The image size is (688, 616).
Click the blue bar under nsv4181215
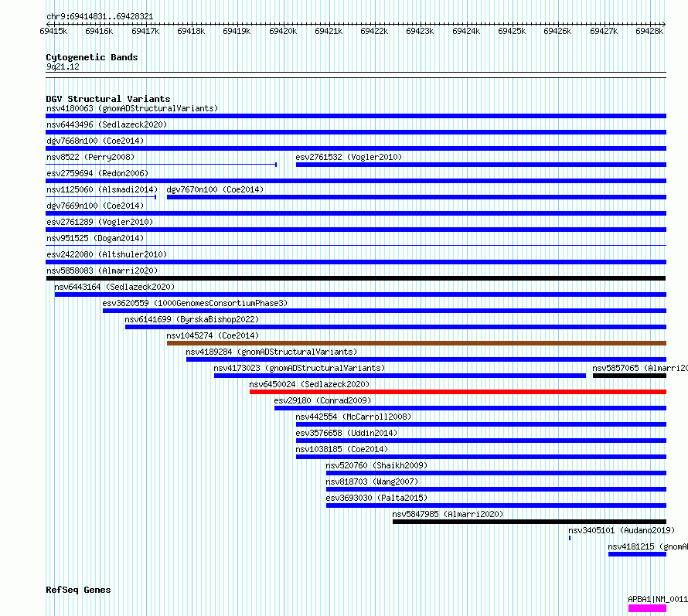coord(637,554)
